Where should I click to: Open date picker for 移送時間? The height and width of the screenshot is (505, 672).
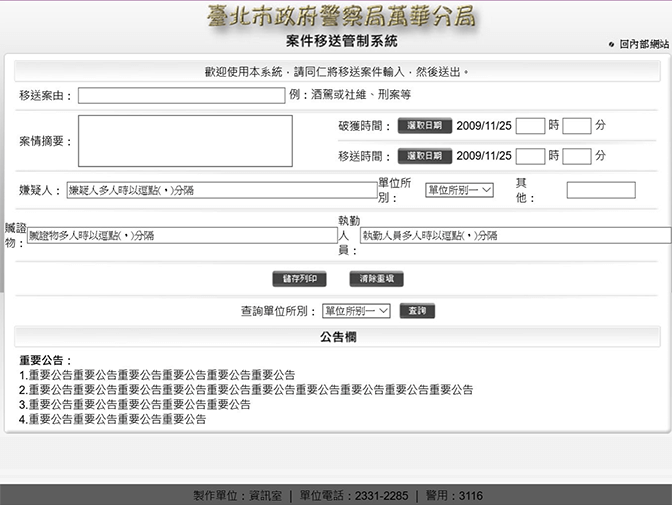tap(425, 156)
